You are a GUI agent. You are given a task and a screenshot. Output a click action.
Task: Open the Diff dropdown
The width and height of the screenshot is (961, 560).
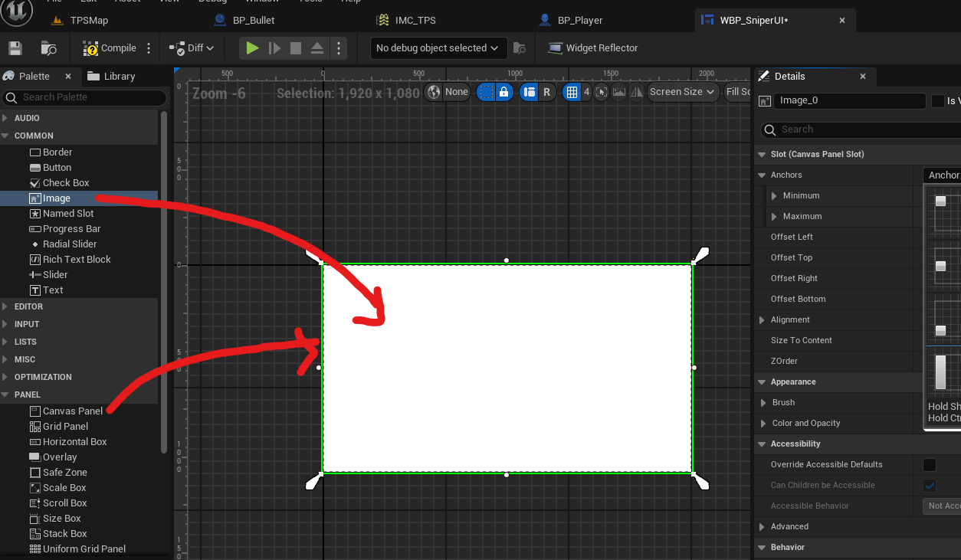pos(192,48)
